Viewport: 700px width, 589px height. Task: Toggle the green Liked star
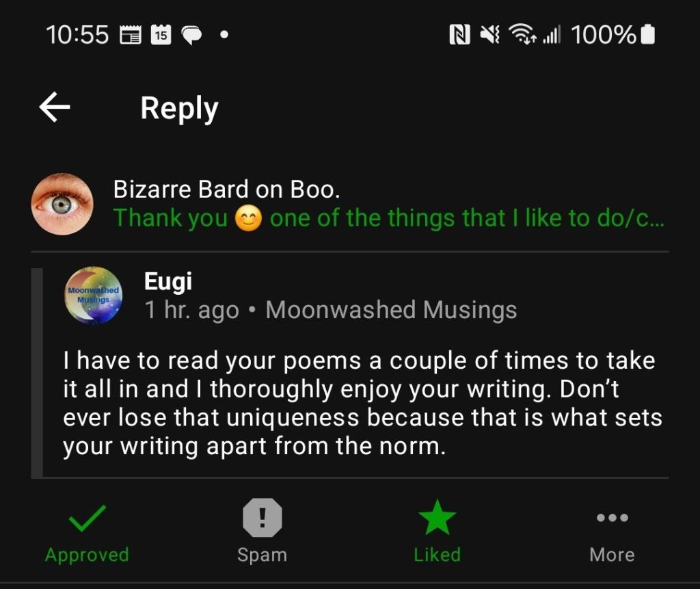437,519
